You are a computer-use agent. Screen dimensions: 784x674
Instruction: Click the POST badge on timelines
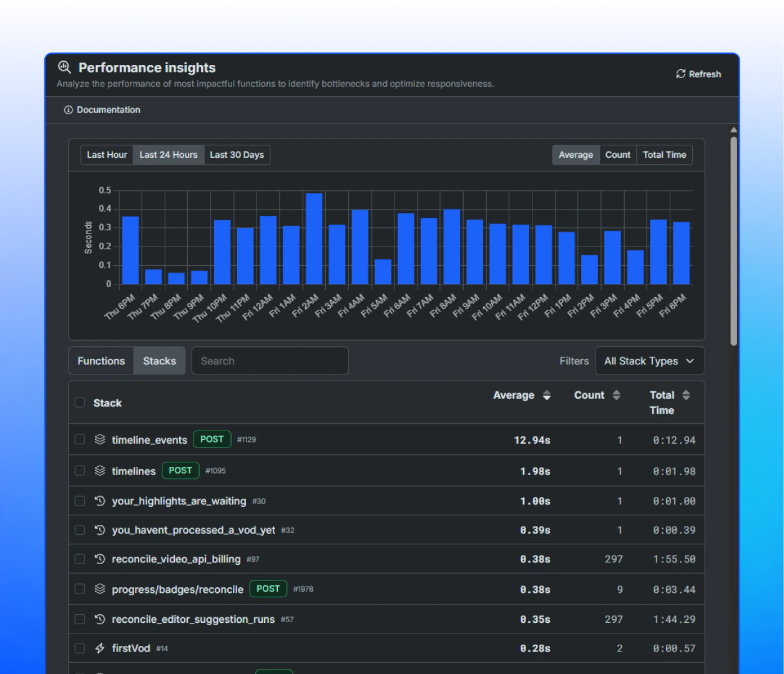point(180,471)
